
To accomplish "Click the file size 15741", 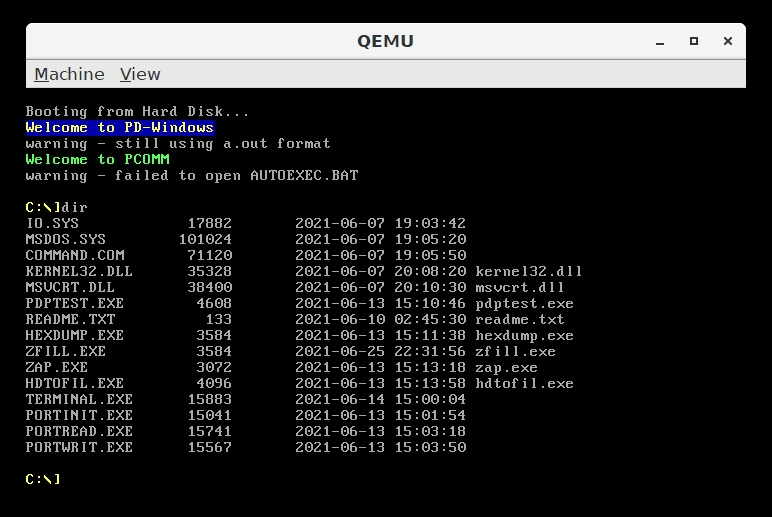I will tap(210, 432).
